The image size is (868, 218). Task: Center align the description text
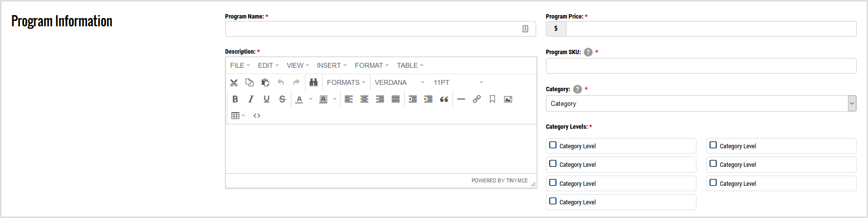(x=364, y=99)
